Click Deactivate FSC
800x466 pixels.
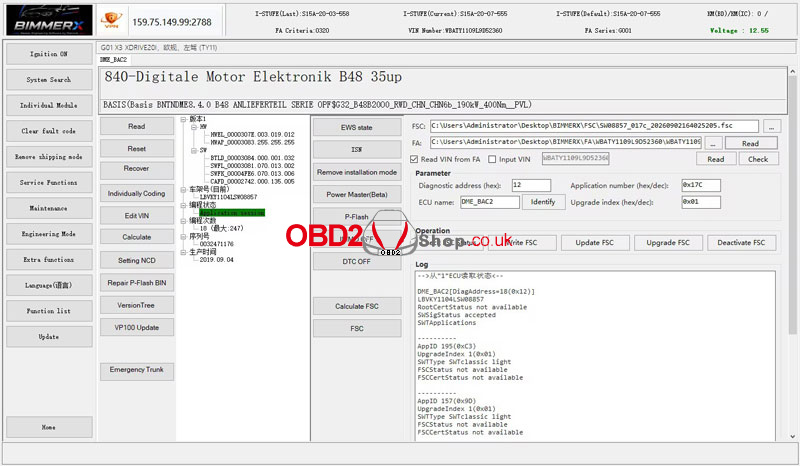[741, 243]
